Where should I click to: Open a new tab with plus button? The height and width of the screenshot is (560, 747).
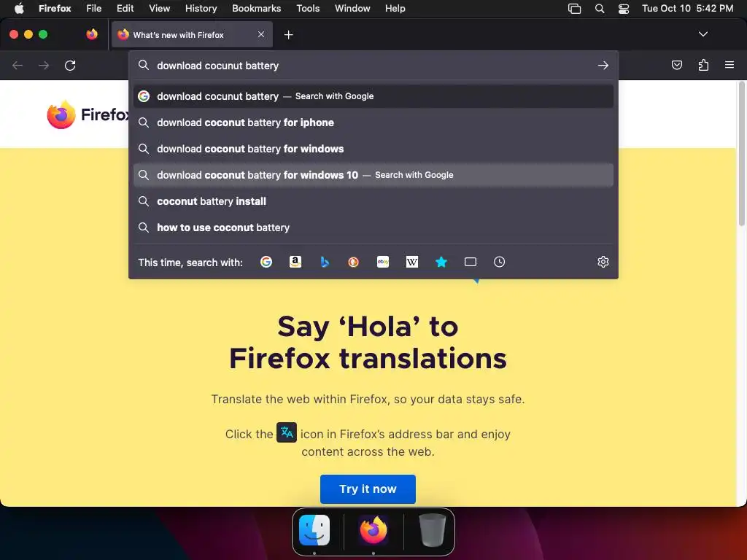point(288,35)
